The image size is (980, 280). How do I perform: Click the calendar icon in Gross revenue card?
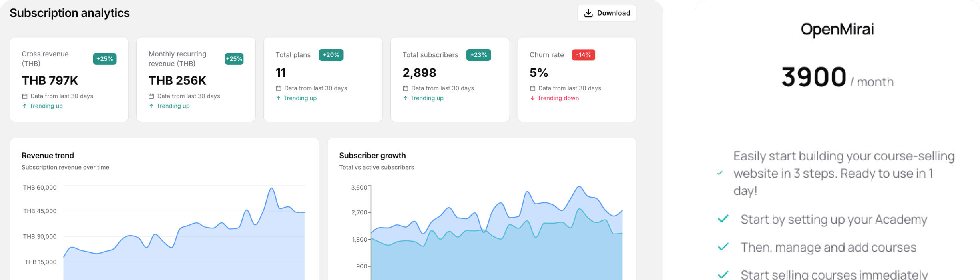click(x=25, y=96)
